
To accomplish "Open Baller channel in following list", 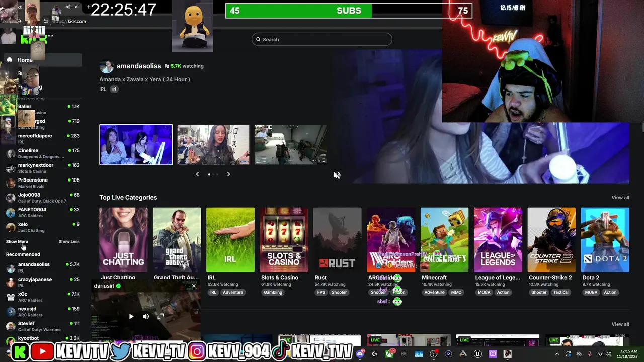I will (43, 109).
